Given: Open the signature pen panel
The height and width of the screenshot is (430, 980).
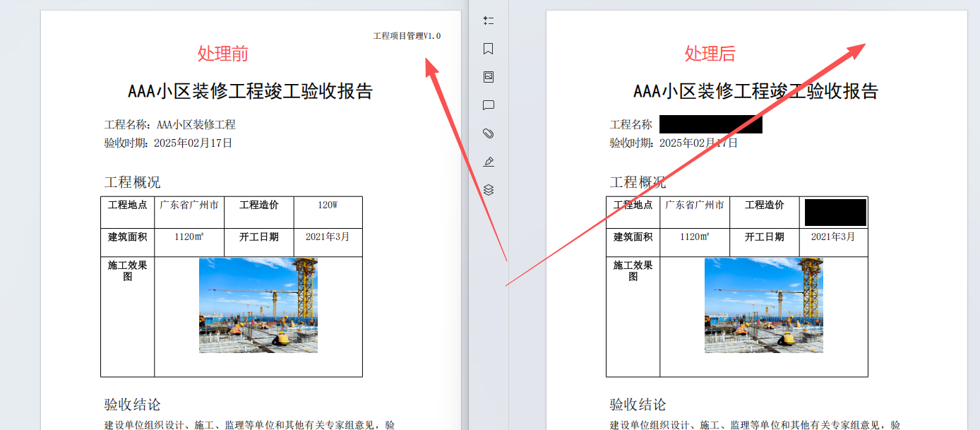Looking at the screenshot, I should click(488, 162).
